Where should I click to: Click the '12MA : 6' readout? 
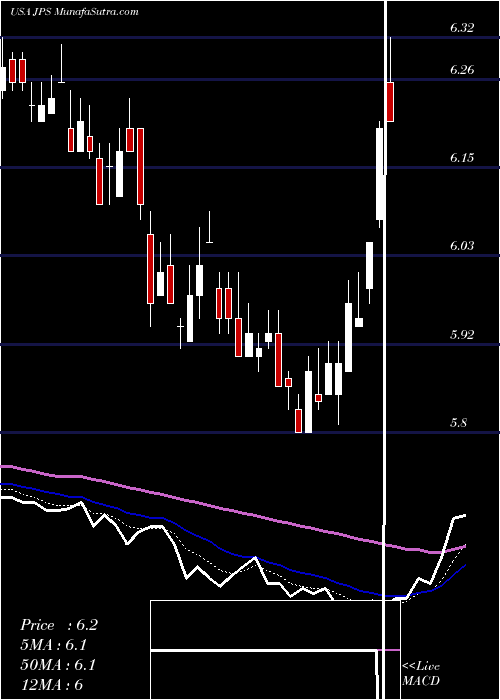click(x=52, y=684)
